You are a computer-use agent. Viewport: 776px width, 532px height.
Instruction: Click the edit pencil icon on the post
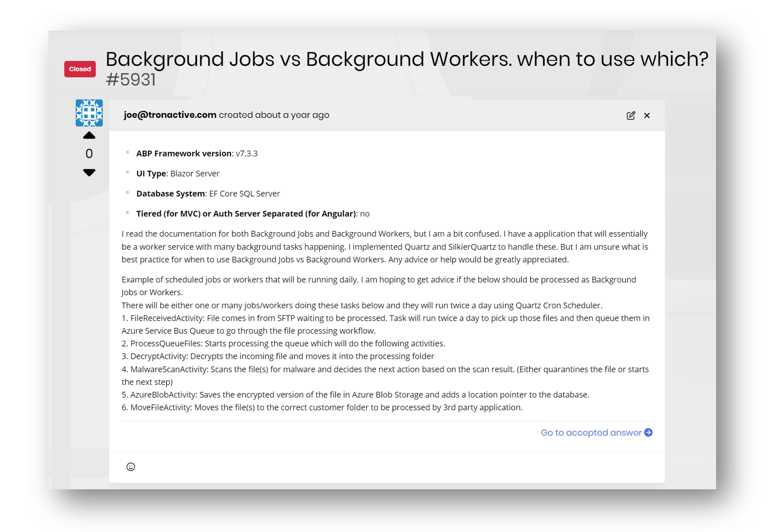coord(631,116)
